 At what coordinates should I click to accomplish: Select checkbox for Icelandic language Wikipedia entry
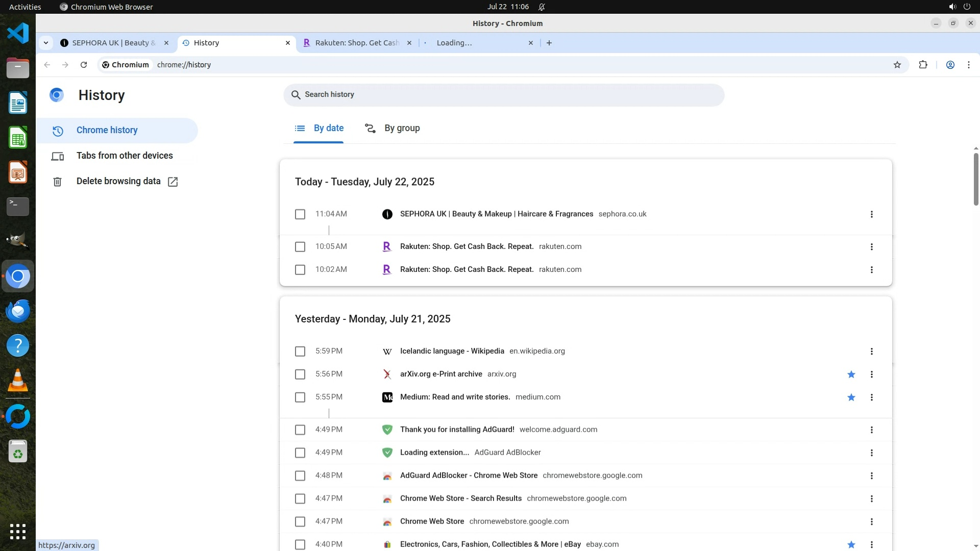pyautogui.click(x=300, y=352)
